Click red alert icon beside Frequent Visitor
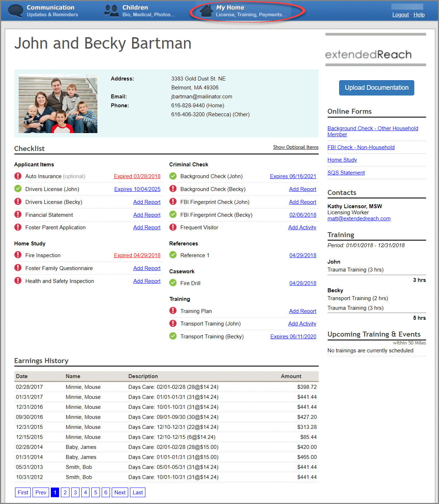439x504 pixels. click(x=173, y=227)
